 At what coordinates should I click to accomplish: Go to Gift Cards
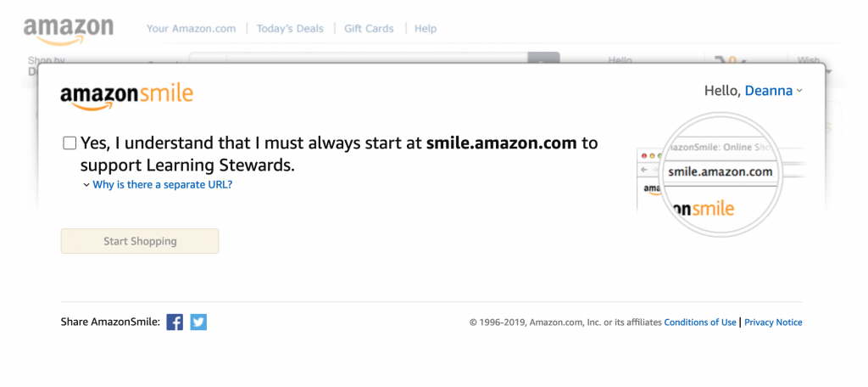(370, 28)
